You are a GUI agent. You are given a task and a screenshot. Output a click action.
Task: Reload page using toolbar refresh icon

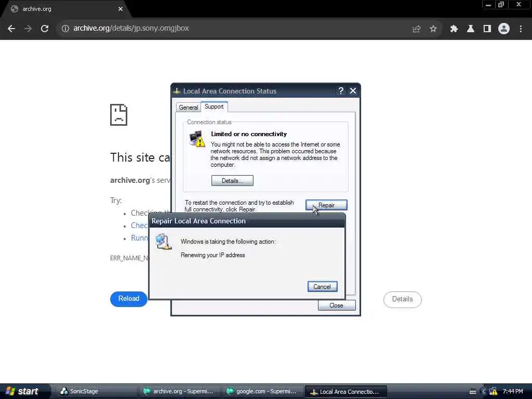45,29
